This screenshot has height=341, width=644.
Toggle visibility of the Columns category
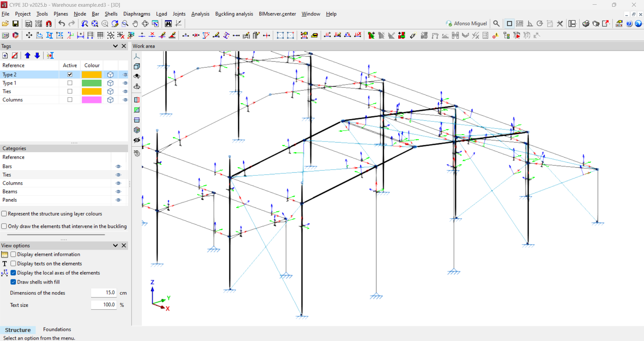click(x=118, y=183)
